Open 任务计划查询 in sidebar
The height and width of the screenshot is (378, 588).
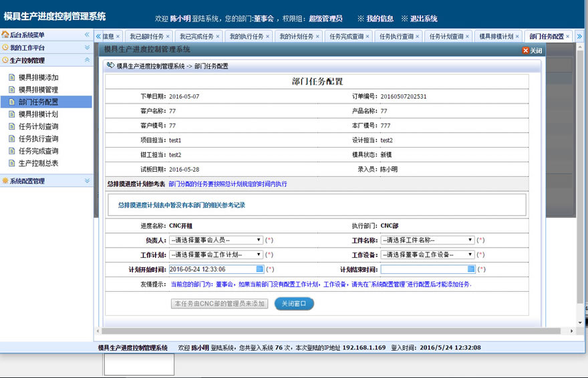tap(38, 127)
